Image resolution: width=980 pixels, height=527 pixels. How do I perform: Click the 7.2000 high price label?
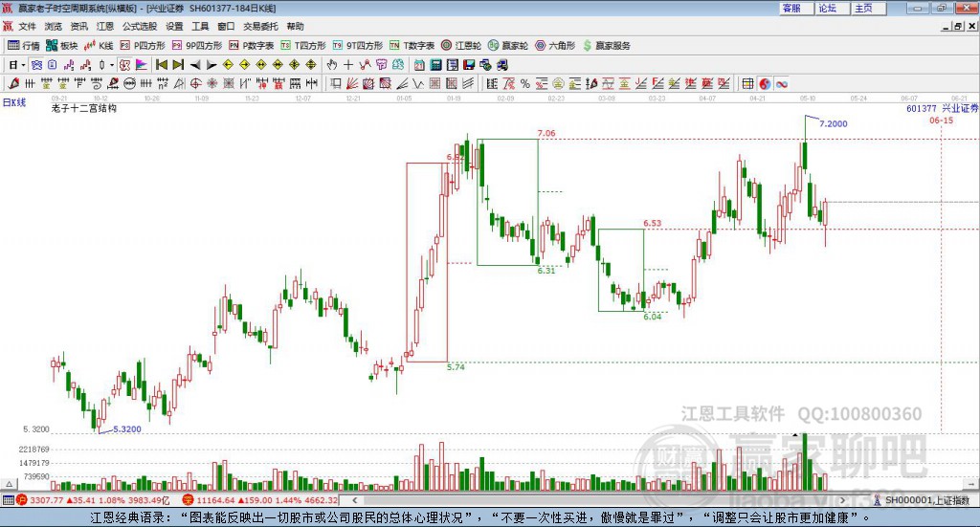(x=834, y=123)
